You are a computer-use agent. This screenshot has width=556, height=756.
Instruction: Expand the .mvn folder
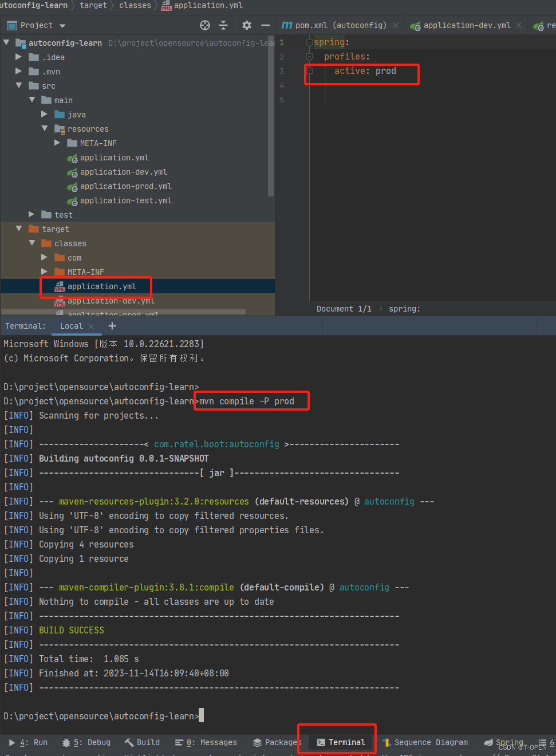(x=18, y=72)
